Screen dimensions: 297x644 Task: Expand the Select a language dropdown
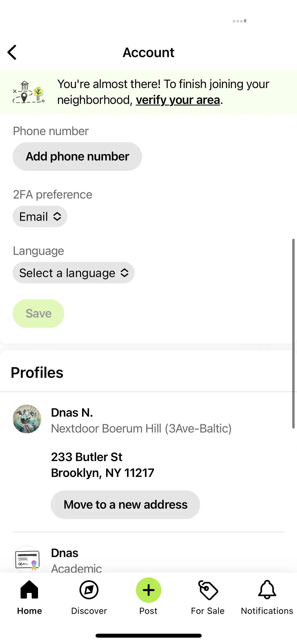pos(73,273)
